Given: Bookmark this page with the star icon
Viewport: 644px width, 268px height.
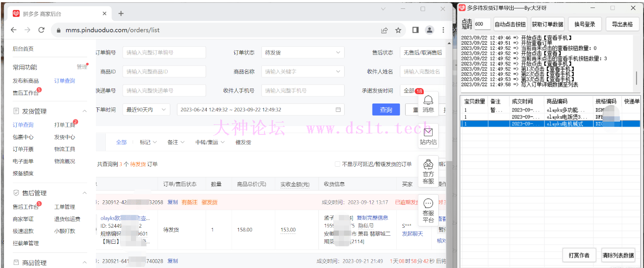Looking at the screenshot, I should tap(398, 30).
